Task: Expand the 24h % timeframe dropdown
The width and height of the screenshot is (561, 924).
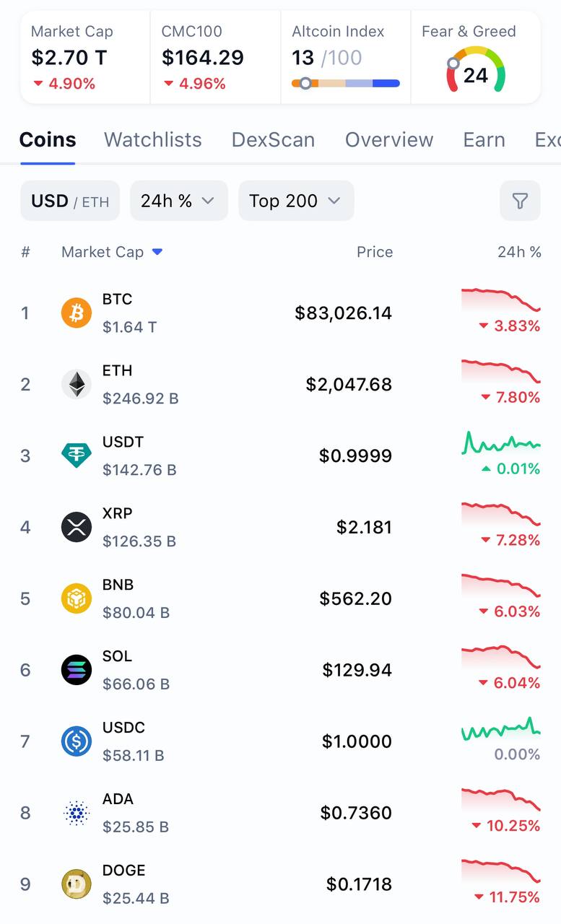Action: tap(178, 201)
